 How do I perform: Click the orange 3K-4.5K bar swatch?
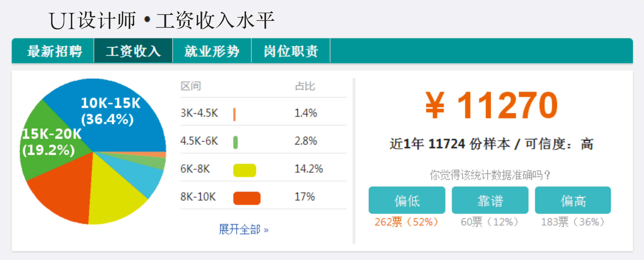point(234,114)
